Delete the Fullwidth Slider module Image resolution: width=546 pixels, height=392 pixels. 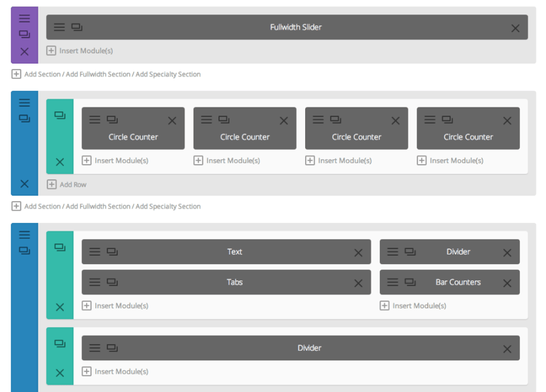(515, 28)
